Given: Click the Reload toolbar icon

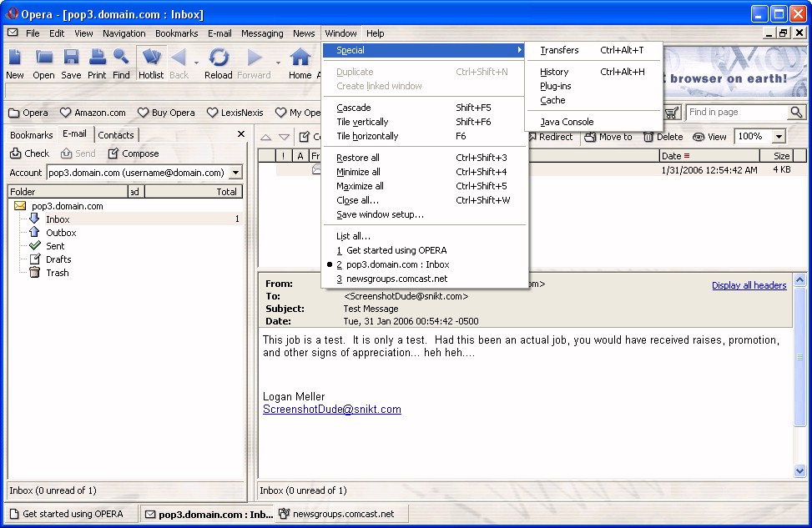Looking at the screenshot, I should [x=219, y=63].
